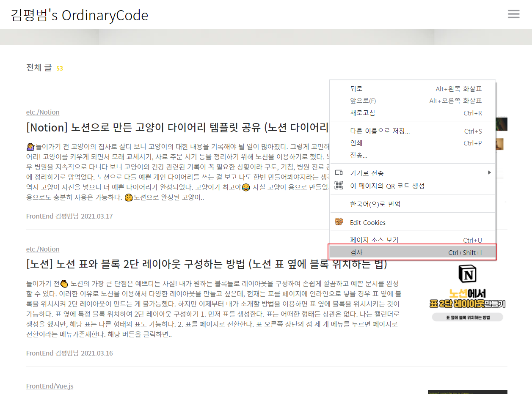
Task: Open the FrontEnd/Vue.js category link
Action: [x=50, y=386]
